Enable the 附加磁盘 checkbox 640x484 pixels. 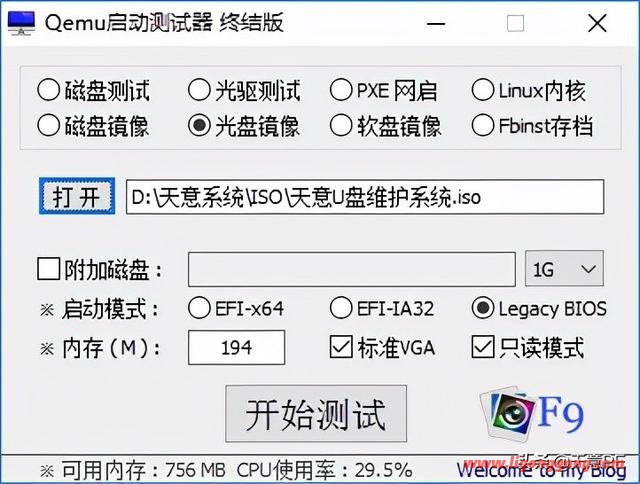pos(49,269)
